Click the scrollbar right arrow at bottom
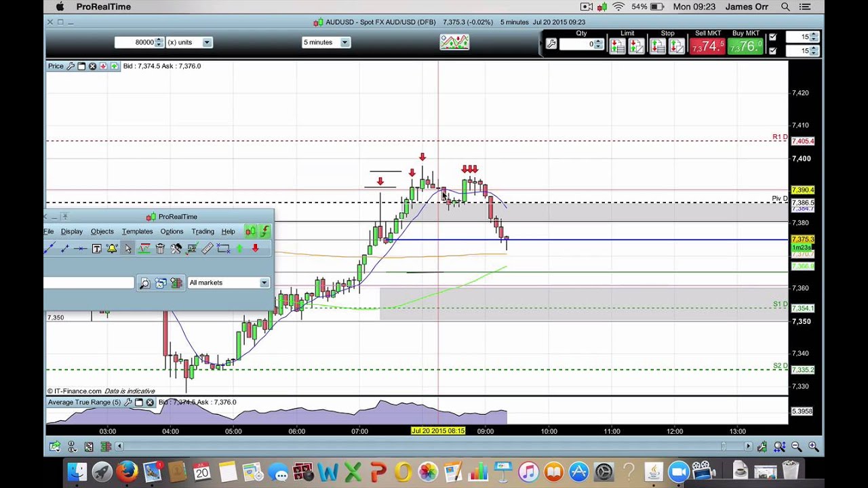The width and height of the screenshot is (868, 488). click(x=748, y=446)
